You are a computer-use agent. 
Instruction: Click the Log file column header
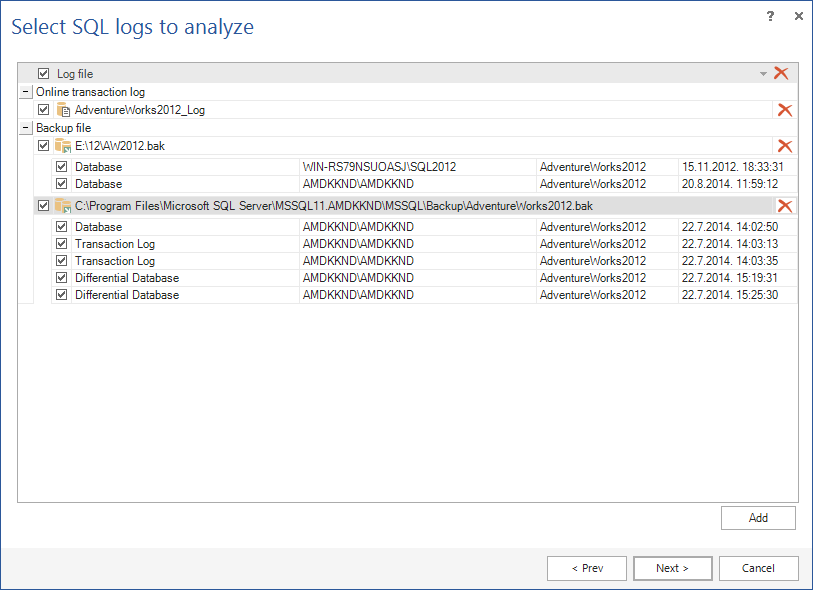pyautogui.click(x=75, y=74)
